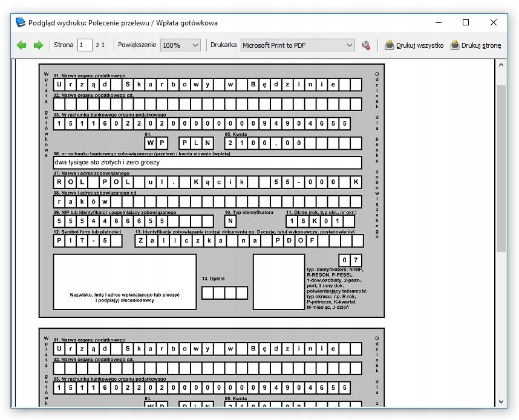Go to the previous page with green left arrow
This screenshot has height=420, width=519.
[x=22, y=45]
